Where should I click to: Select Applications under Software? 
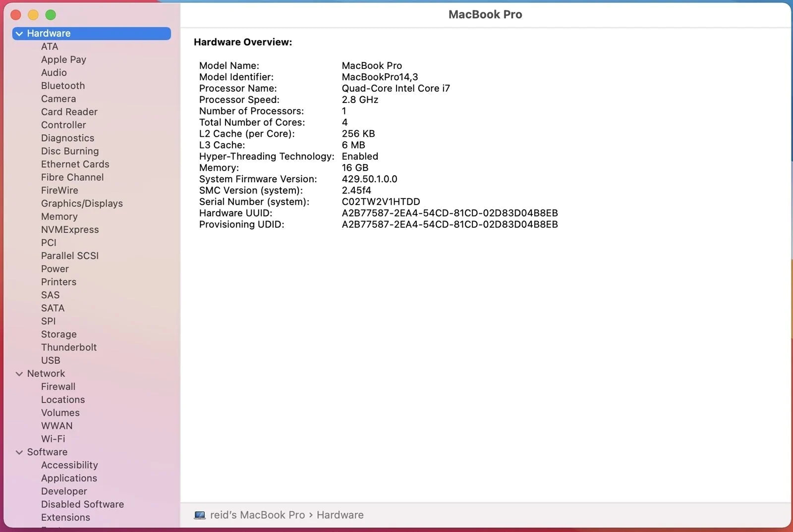(x=69, y=478)
